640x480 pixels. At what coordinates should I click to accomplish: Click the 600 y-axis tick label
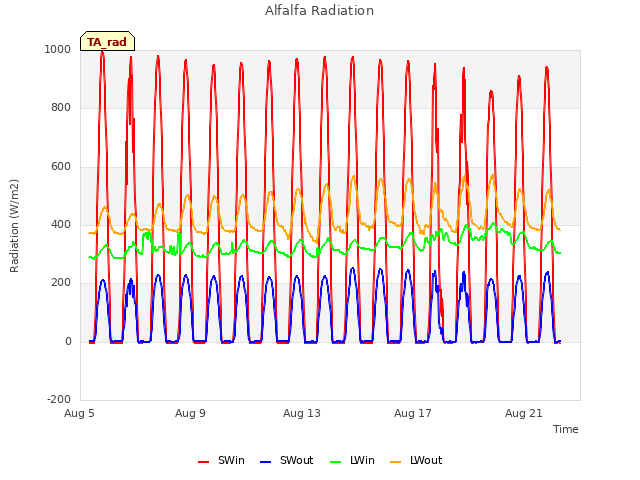pos(61,167)
